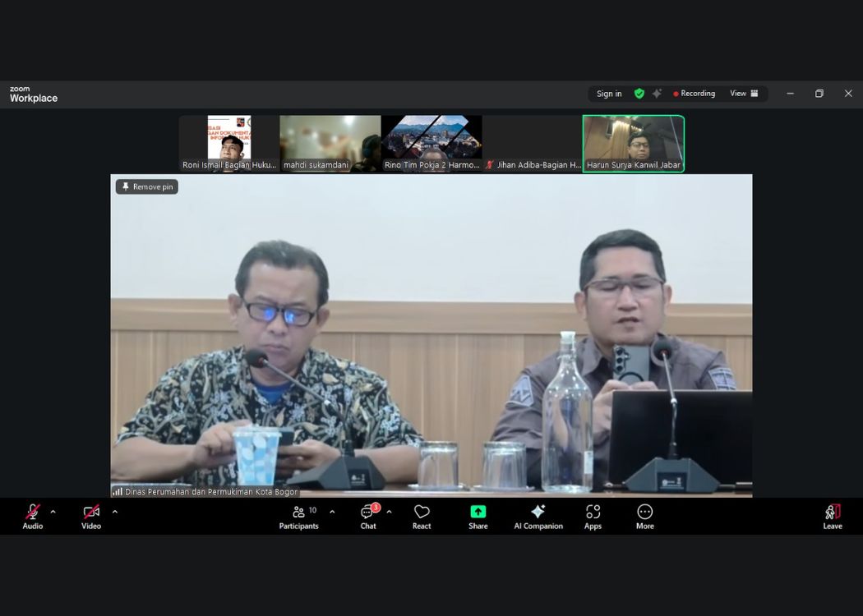The width and height of the screenshot is (863, 616).
Task: Open the View layout menu
Action: click(x=744, y=94)
